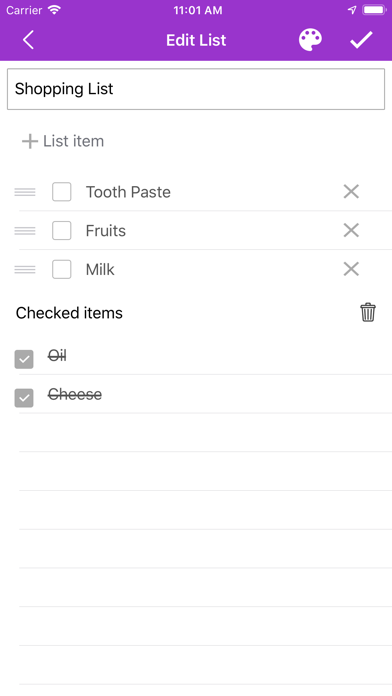The image size is (392, 696).
Task: Mark Milk as checked
Action: click(x=62, y=269)
